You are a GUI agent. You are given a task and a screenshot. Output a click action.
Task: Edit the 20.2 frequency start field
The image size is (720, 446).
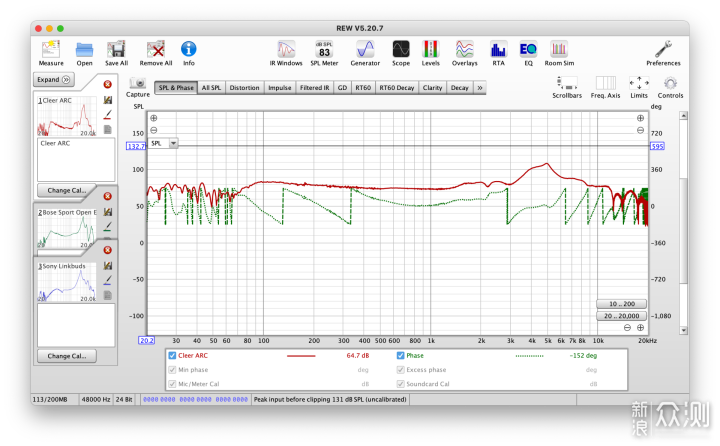click(146, 340)
